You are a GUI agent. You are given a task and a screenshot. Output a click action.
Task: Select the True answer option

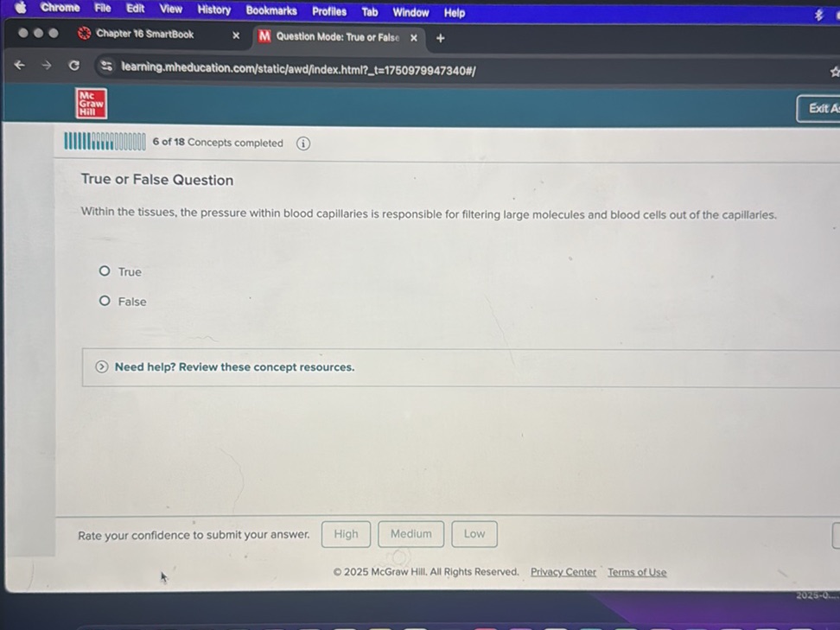coord(105,271)
